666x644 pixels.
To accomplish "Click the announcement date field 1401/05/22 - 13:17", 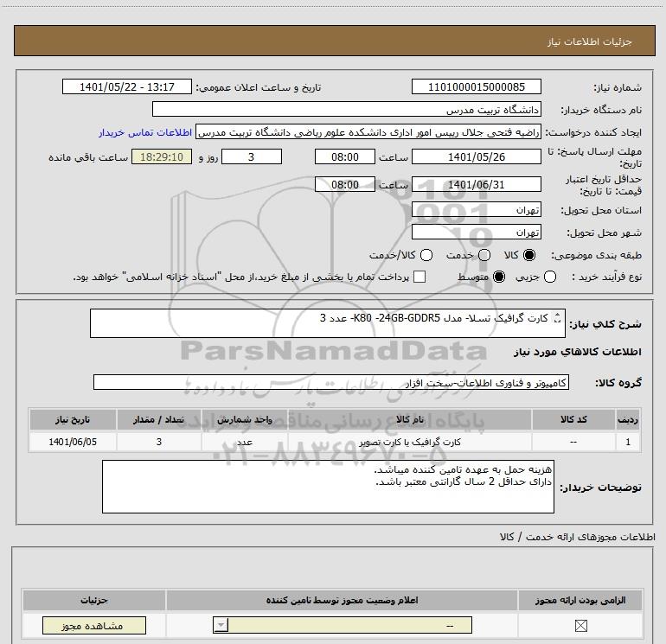I will [x=127, y=86].
